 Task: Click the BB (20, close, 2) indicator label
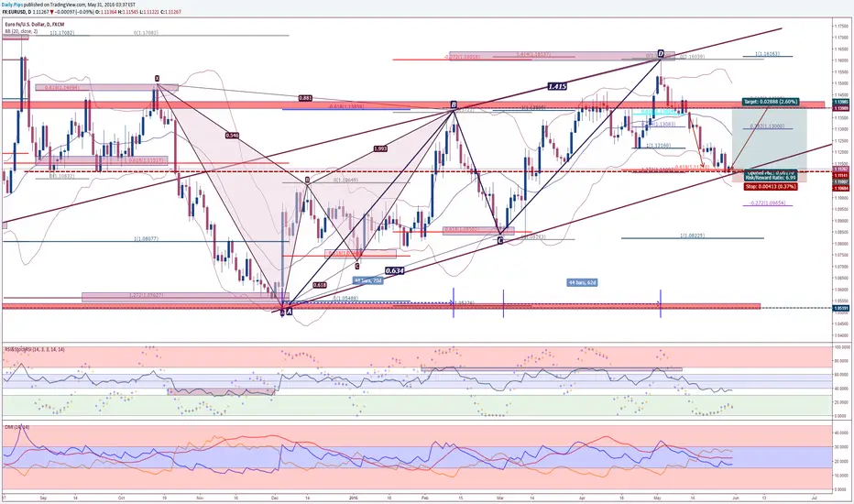(x=21, y=31)
